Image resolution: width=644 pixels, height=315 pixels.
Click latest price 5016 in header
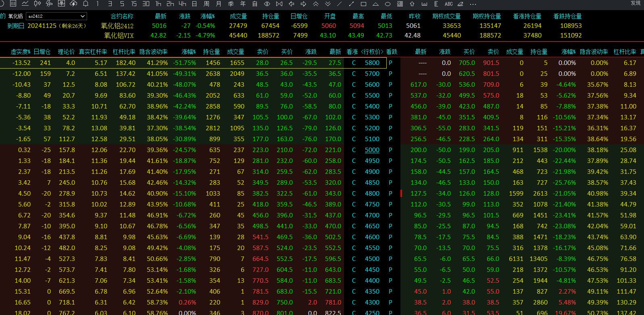pyautogui.click(x=159, y=26)
